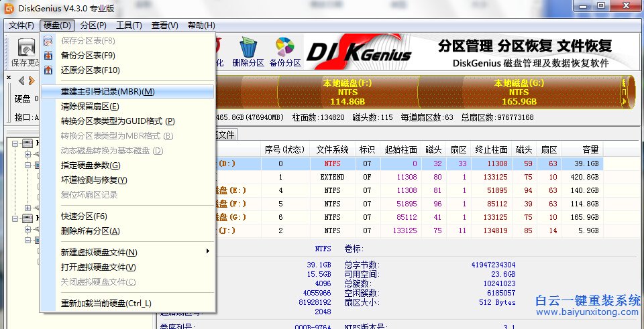Select the 本地磁盘(G:) 165.9GB partition segment
This screenshot has width=644, height=329.
click(519, 92)
